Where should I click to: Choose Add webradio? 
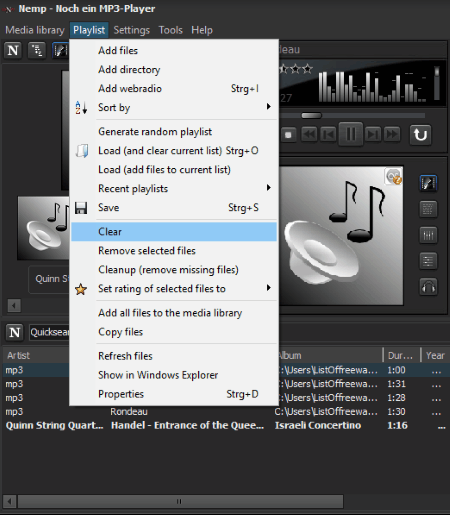pos(174,89)
